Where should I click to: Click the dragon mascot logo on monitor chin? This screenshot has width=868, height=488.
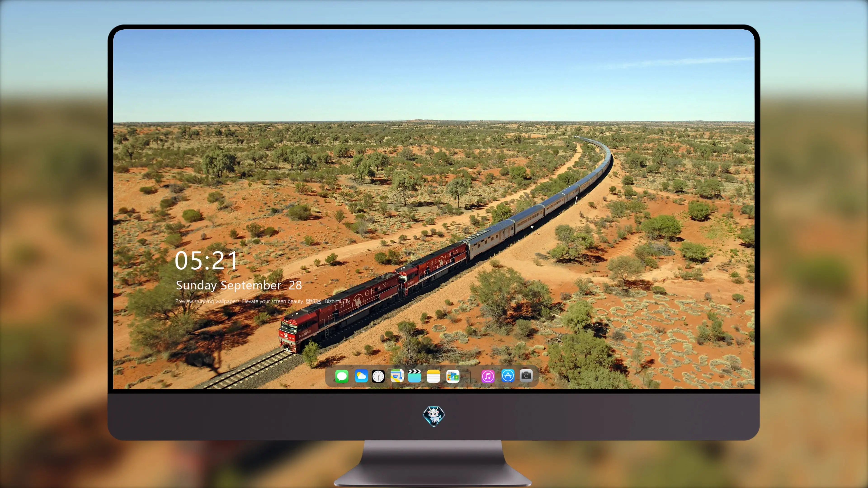[434, 416]
